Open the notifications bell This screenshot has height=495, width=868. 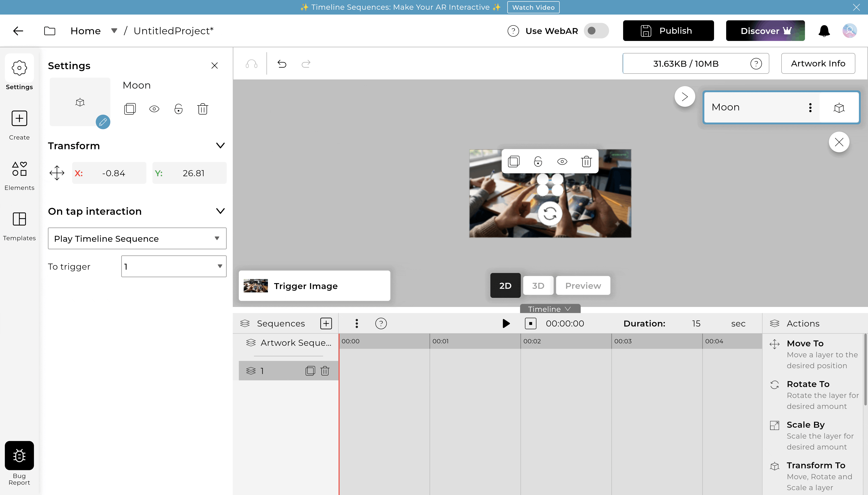tap(824, 31)
